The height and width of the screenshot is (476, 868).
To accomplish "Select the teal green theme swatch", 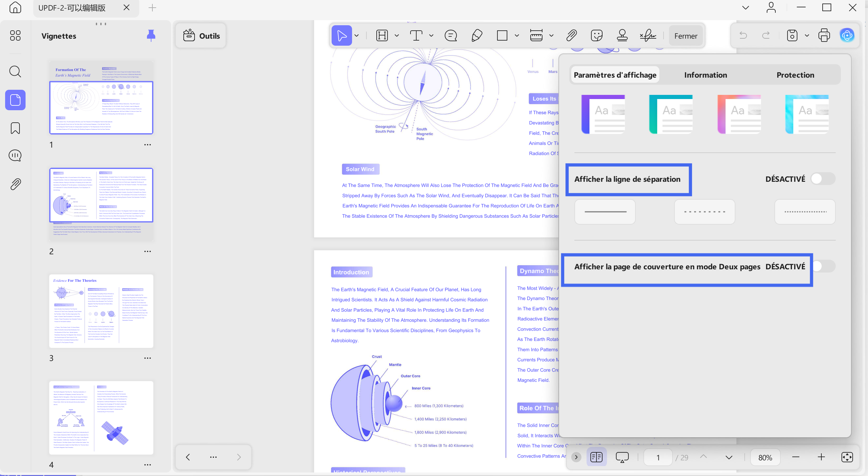I will pyautogui.click(x=671, y=115).
